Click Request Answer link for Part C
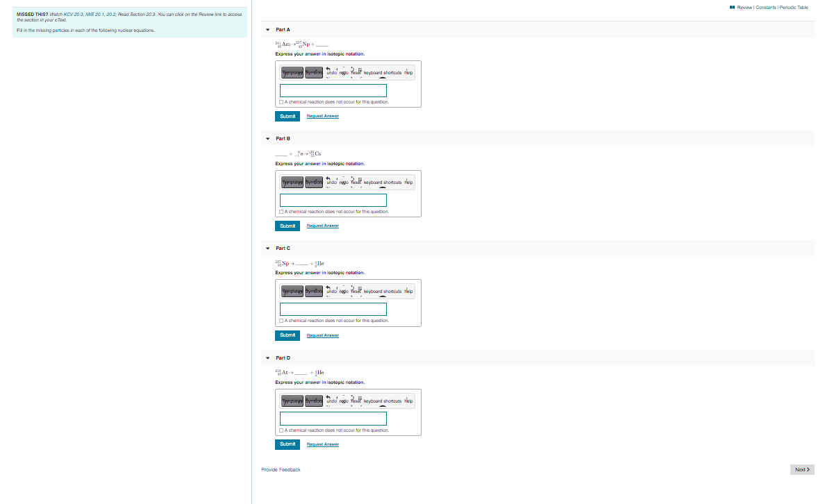The height and width of the screenshot is (504, 832). [323, 335]
